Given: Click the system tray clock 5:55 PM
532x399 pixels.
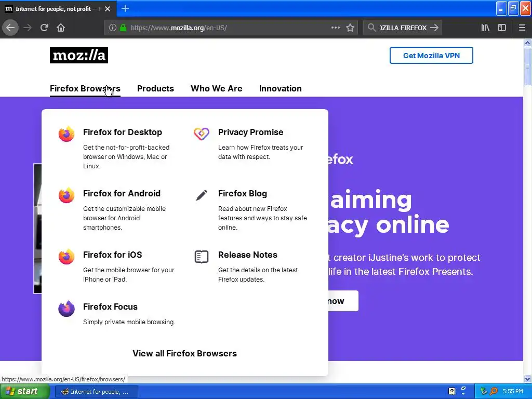Looking at the screenshot, I should 513,391.
